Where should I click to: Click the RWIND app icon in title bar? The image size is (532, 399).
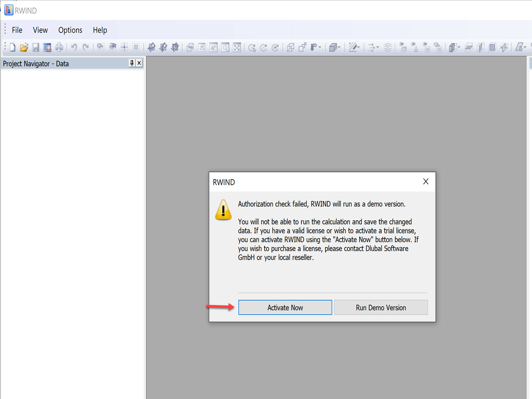[8, 10]
